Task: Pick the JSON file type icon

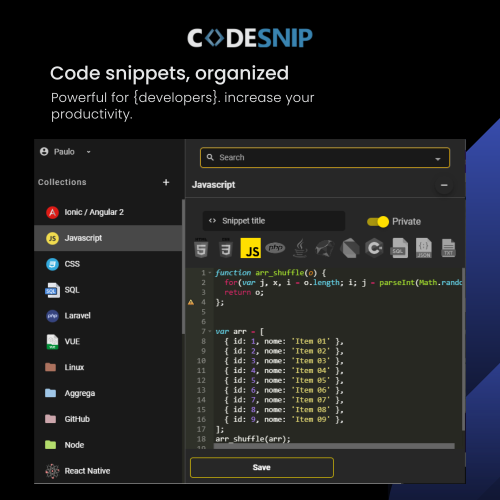Action: click(x=424, y=248)
